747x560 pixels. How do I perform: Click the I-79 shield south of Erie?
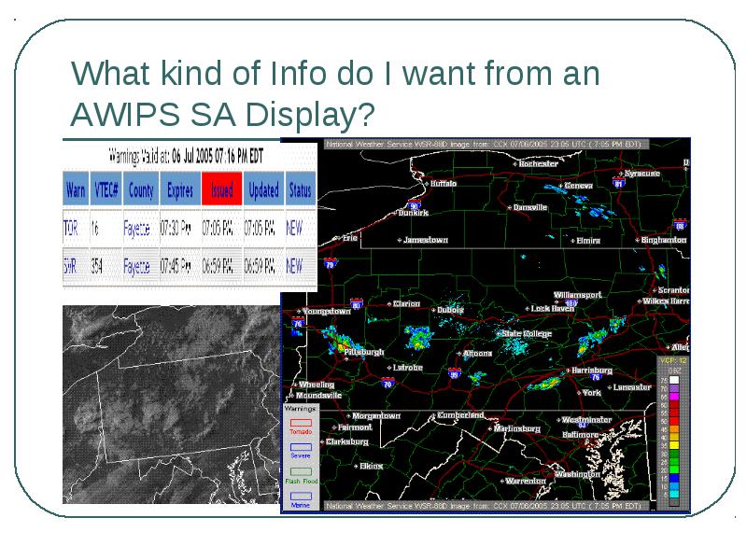pos(330,263)
